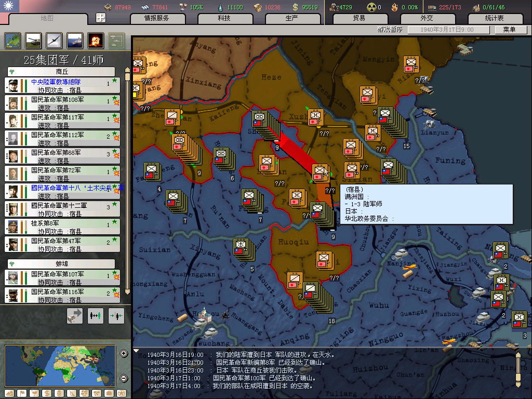
Task: Click the radiation nuke count icon
Action: (372, 7)
